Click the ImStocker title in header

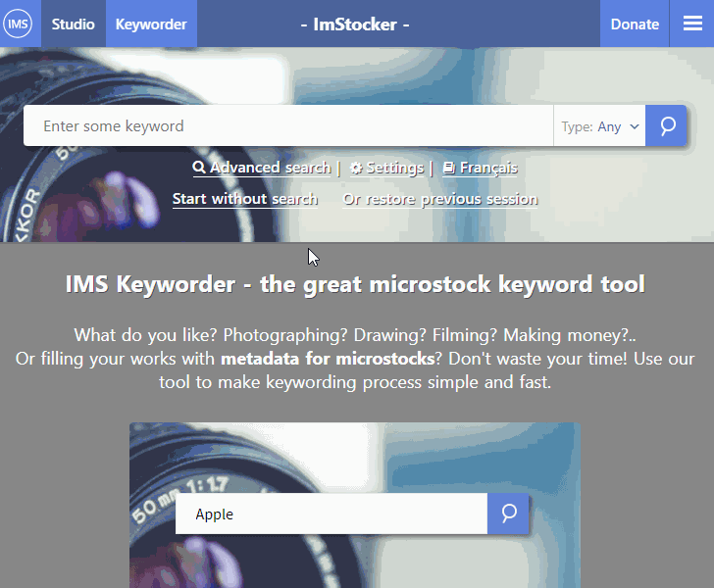tap(355, 24)
